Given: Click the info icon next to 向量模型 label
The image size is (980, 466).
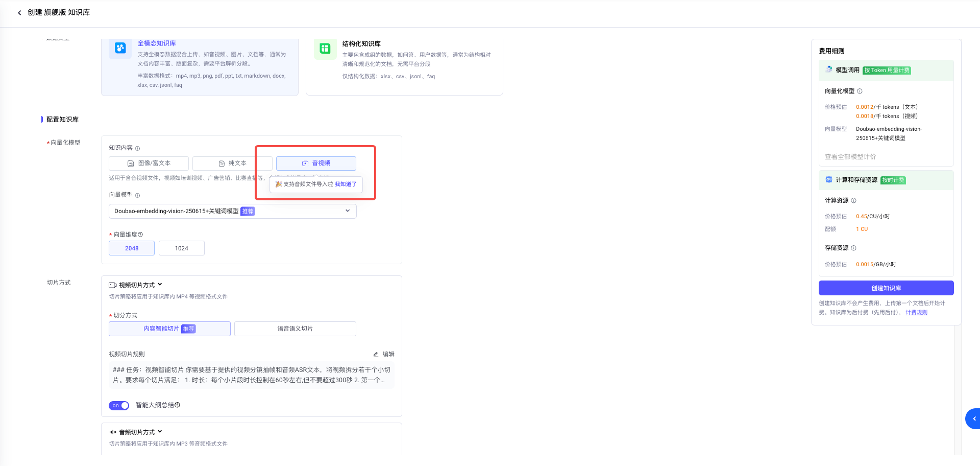Looking at the screenshot, I should coord(137,195).
